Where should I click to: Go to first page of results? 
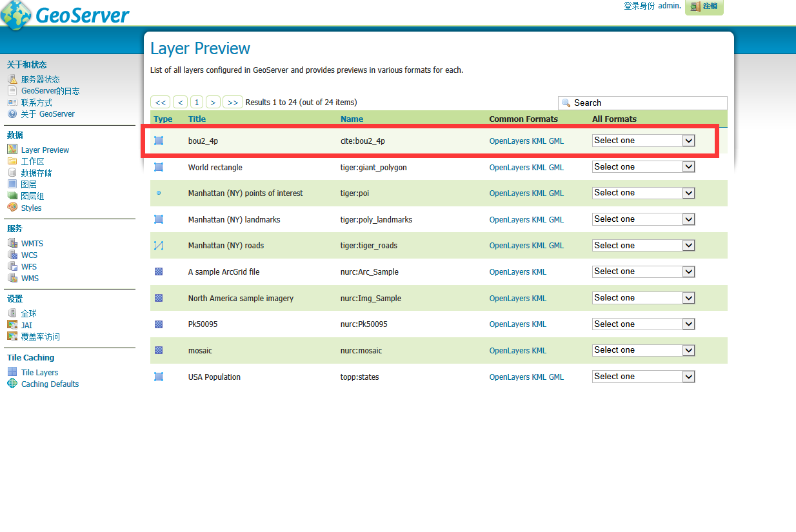point(161,102)
